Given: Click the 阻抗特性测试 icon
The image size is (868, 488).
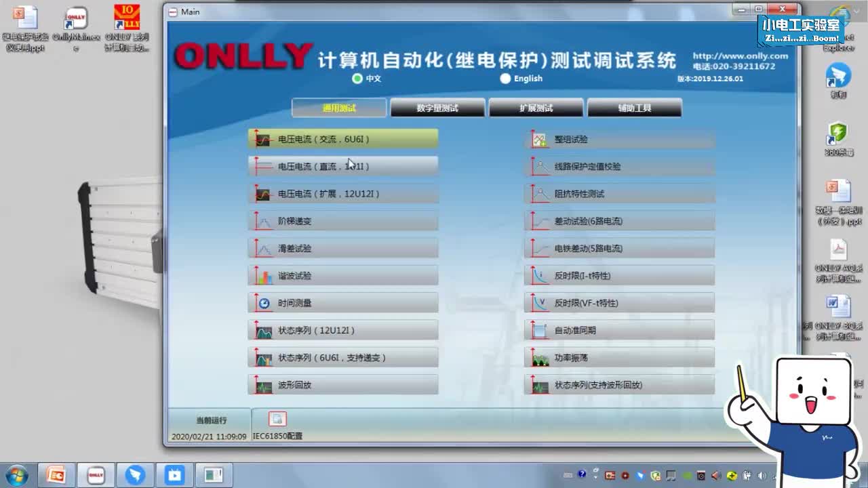Looking at the screenshot, I should (539, 194).
